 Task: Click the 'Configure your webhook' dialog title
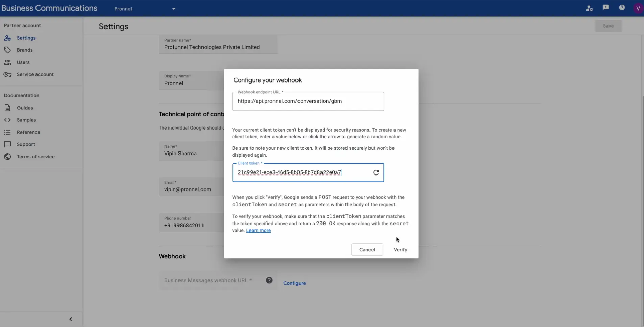267,80
